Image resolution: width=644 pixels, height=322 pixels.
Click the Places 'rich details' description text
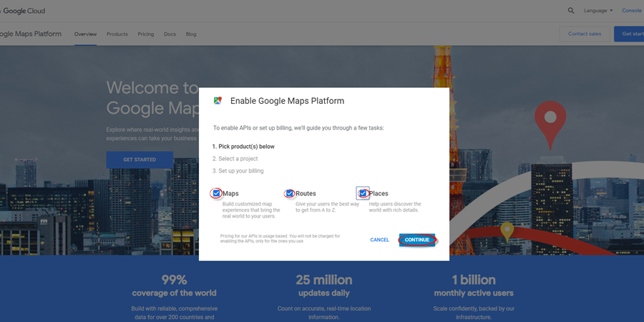[395, 207]
